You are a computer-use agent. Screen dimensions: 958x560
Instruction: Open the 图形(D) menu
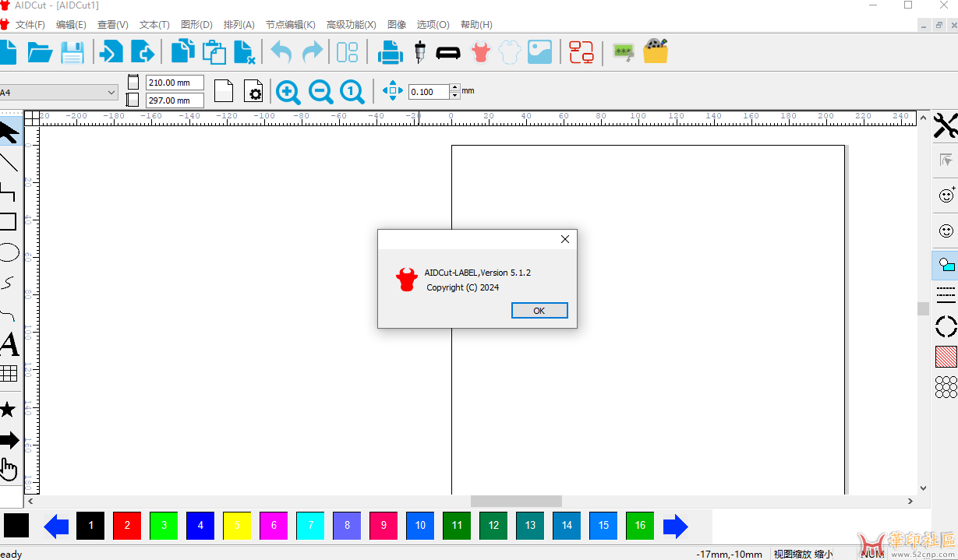click(196, 25)
